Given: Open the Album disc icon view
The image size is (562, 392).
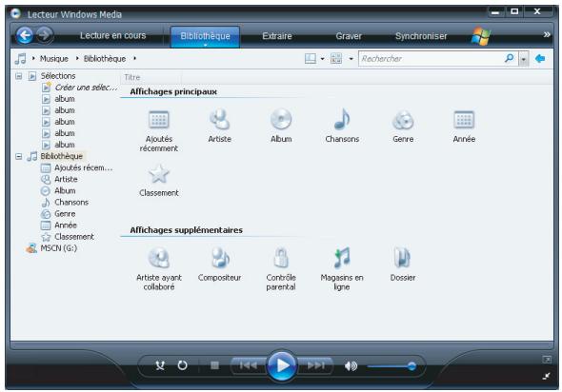Looking at the screenshot, I should (x=281, y=119).
